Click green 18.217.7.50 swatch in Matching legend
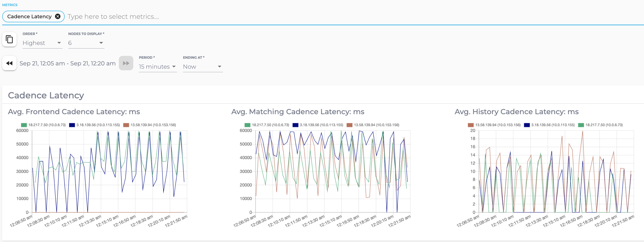 pyautogui.click(x=247, y=125)
